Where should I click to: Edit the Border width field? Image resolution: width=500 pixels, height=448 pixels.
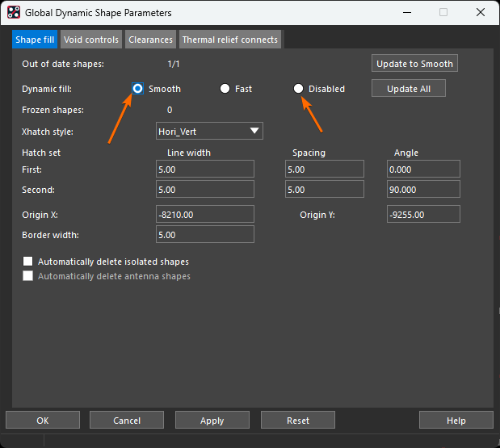click(205, 234)
